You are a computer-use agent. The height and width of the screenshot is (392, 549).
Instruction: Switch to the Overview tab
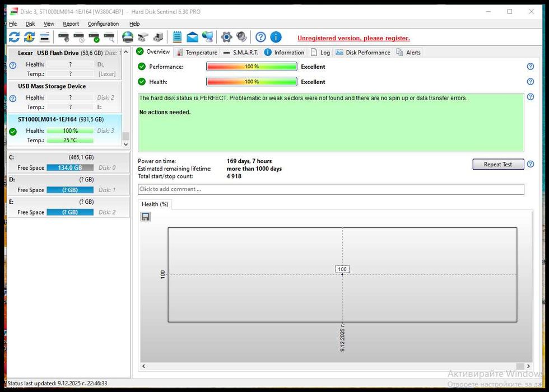tap(153, 52)
